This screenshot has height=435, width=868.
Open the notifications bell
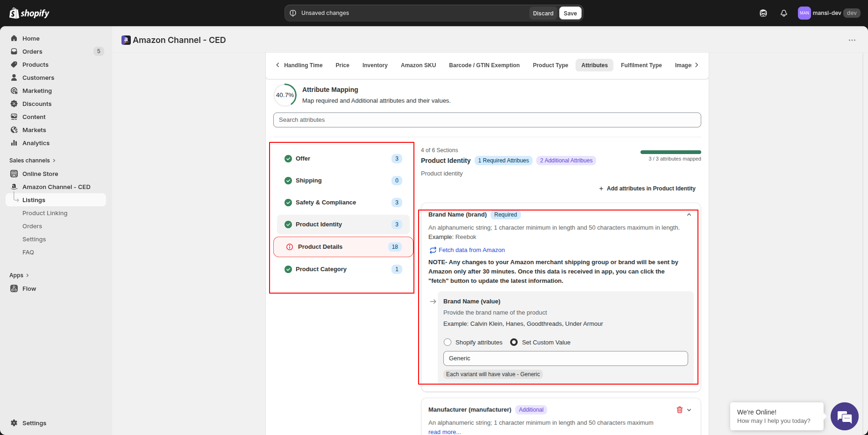tap(784, 13)
